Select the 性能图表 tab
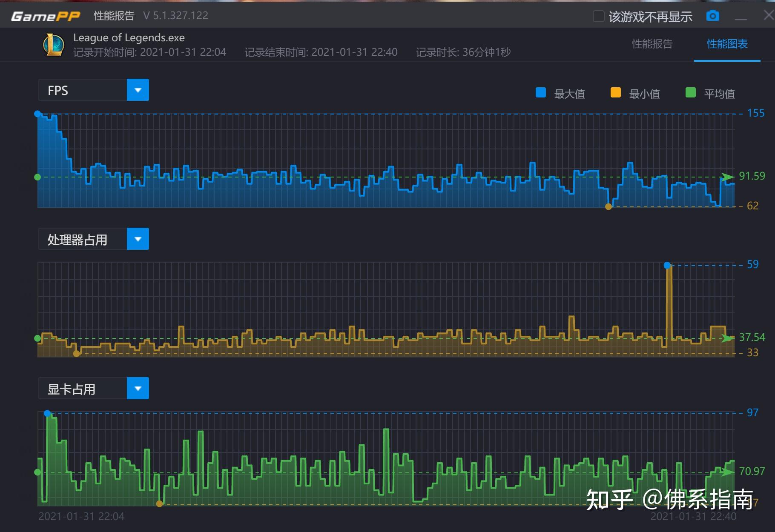This screenshot has height=532, width=775. click(x=727, y=44)
